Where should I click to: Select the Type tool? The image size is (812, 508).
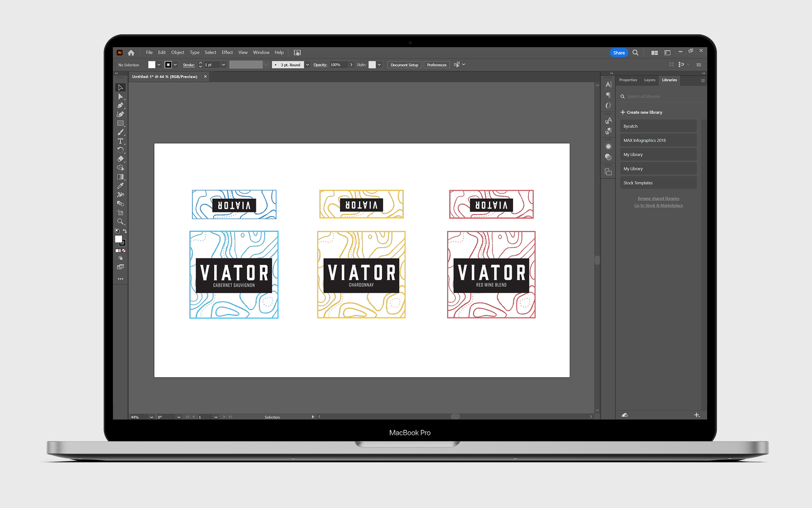[121, 141]
